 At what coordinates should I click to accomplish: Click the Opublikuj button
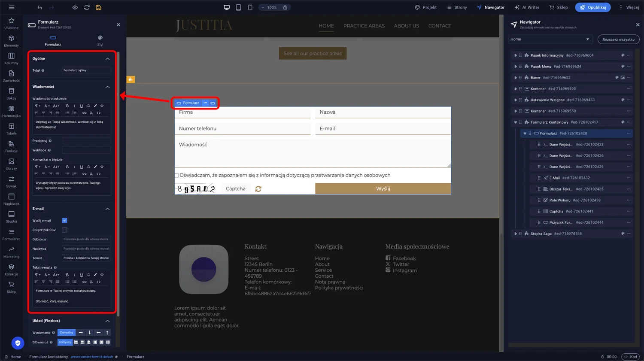(x=592, y=7)
